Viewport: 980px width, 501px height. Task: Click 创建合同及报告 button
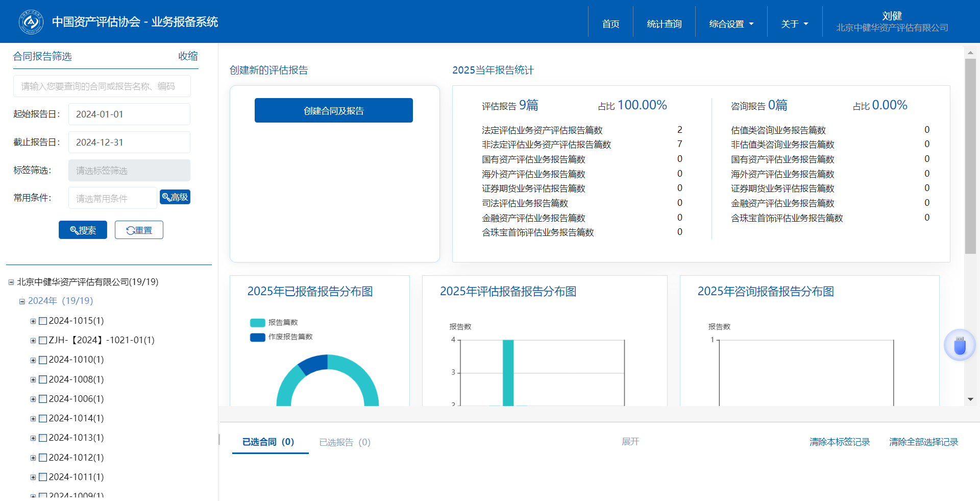334,111
